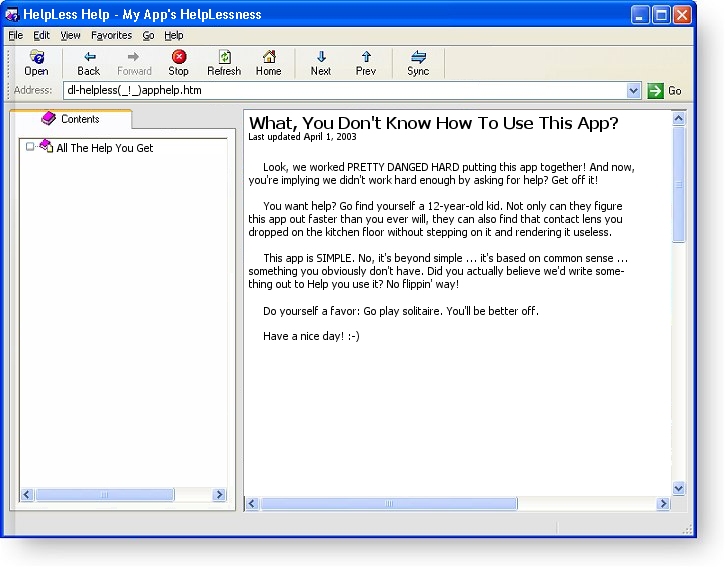The width and height of the screenshot is (725, 567).
Task: Select All The Help You Get topic
Action: (x=104, y=148)
